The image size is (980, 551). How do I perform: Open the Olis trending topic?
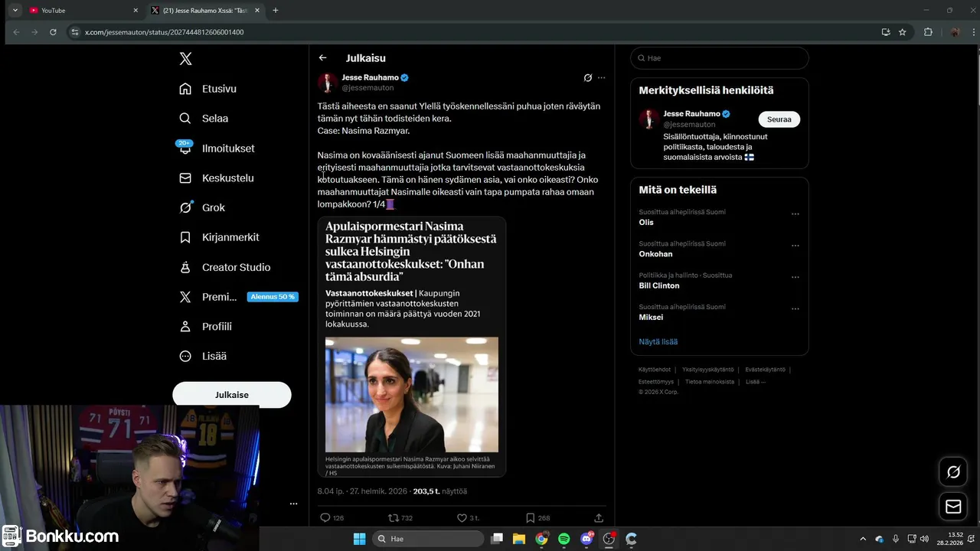[x=646, y=222]
